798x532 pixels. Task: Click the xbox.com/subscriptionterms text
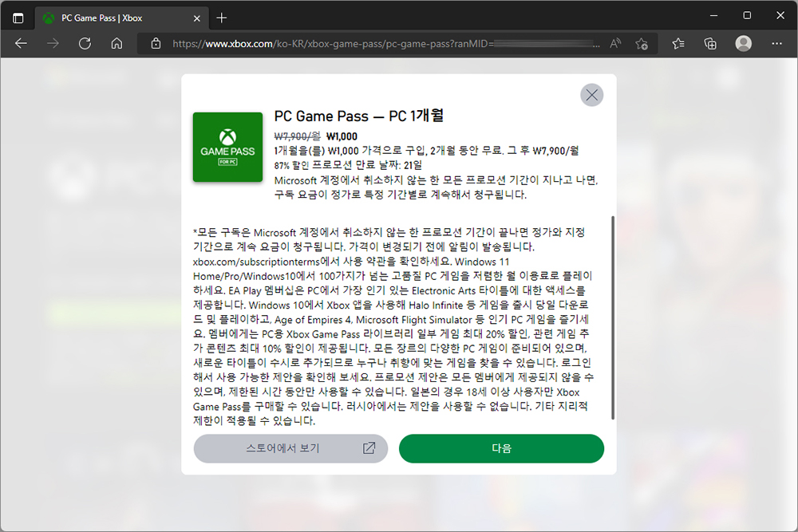click(x=256, y=262)
